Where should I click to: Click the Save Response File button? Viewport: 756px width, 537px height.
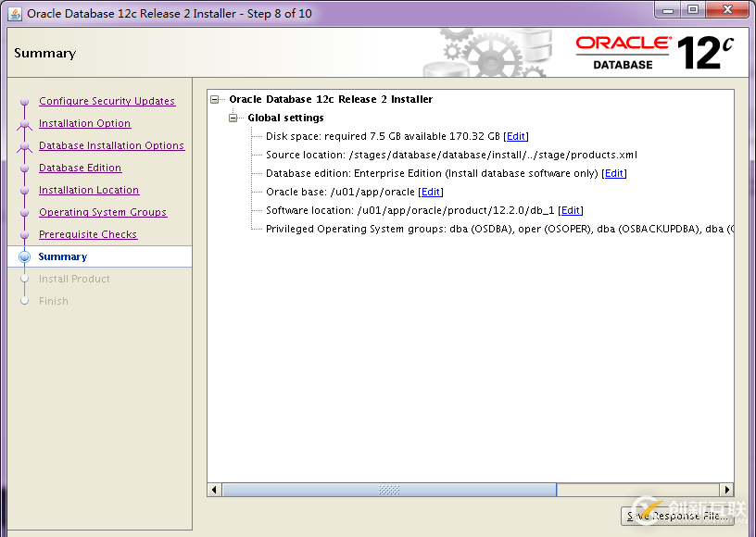click(x=677, y=516)
